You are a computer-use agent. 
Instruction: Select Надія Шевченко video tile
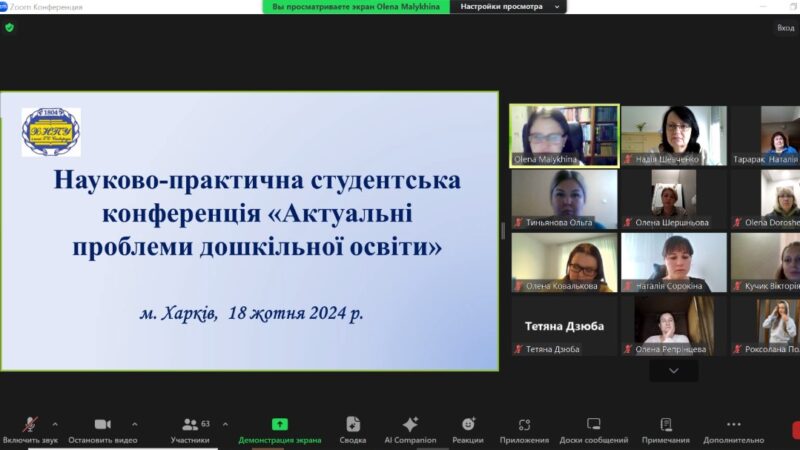(674, 136)
